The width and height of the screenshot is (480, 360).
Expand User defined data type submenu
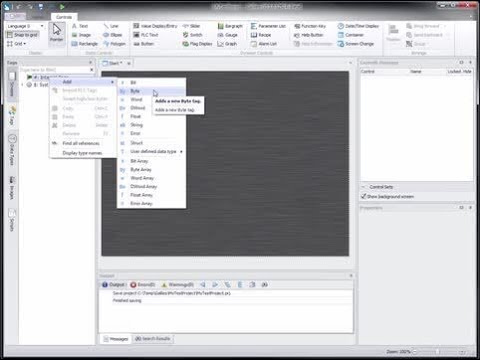[152, 151]
